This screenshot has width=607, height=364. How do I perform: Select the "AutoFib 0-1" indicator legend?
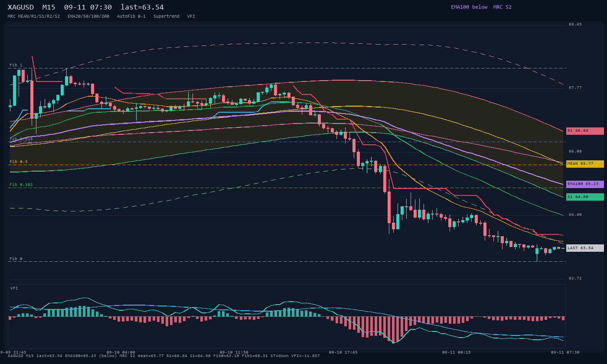(131, 16)
